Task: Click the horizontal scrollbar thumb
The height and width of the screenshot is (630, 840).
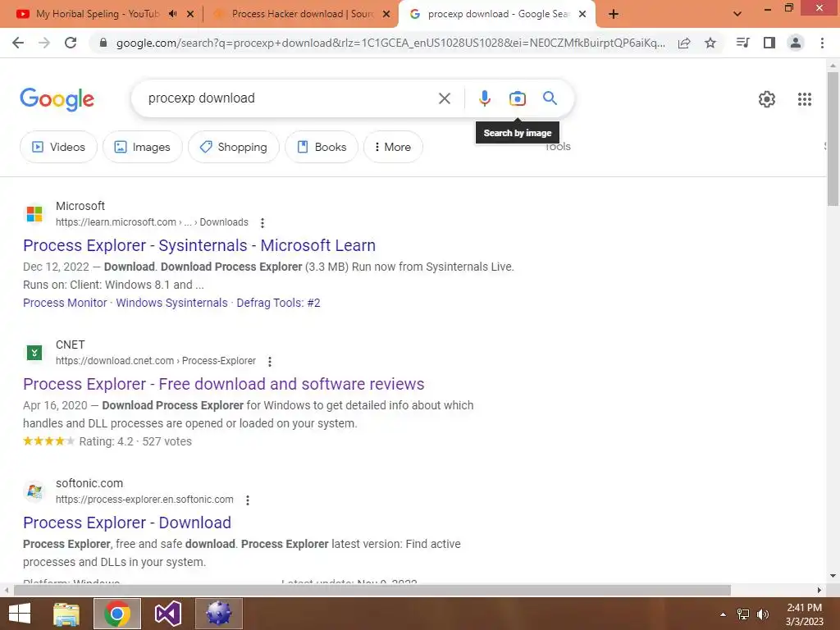Action: (x=372, y=590)
